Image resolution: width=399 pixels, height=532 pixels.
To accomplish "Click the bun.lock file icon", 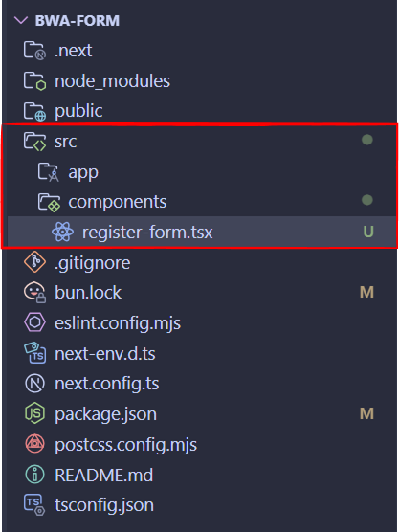I will point(34,292).
